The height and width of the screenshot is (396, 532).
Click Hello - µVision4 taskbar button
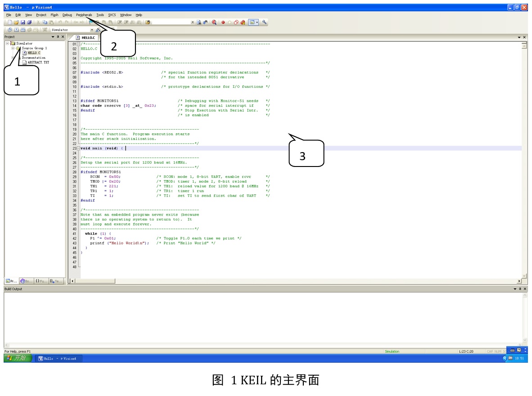click(x=59, y=358)
